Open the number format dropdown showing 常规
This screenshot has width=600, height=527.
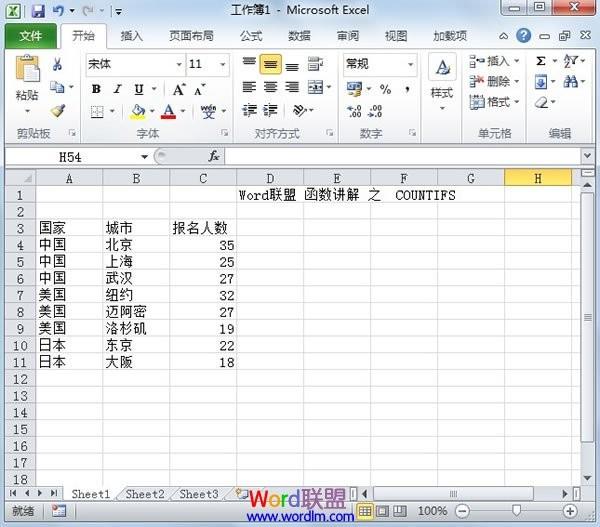point(410,64)
